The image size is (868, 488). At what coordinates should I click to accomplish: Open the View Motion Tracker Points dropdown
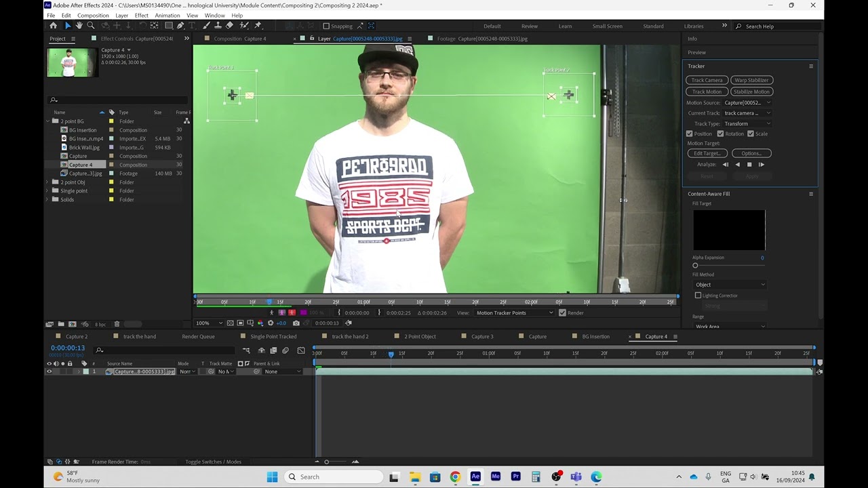[514, 312]
